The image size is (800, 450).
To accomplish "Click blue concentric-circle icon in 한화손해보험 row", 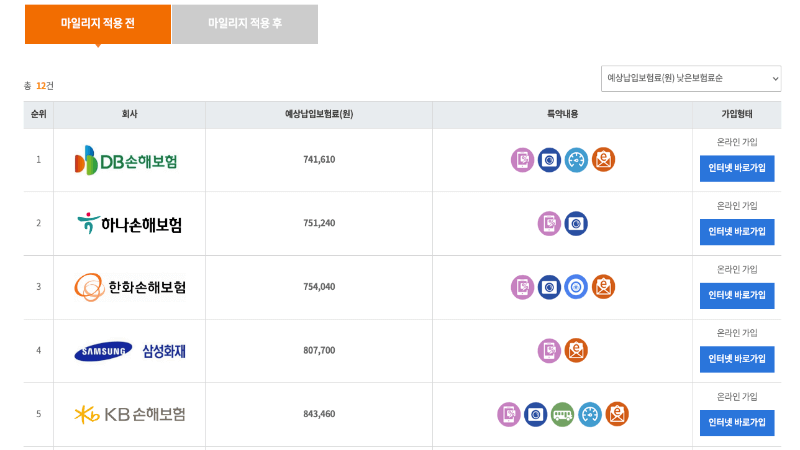I will click(576, 287).
